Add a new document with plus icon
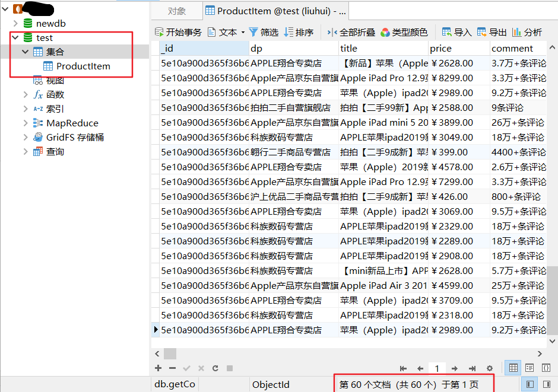The height and width of the screenshot is (392, 558). click(x=158, y=368)
